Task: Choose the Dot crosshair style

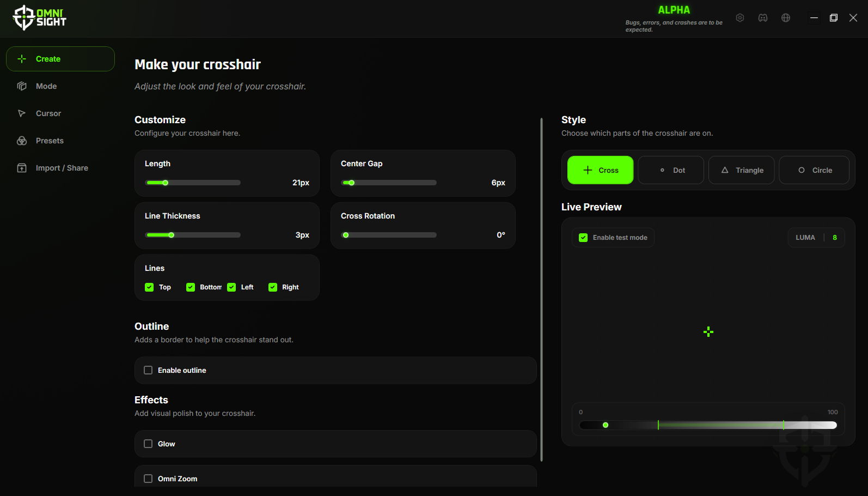Action: tap(671, 170)
